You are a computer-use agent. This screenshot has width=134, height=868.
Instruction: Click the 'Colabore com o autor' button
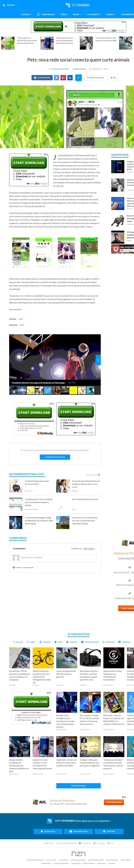click(x=55, y=457)
